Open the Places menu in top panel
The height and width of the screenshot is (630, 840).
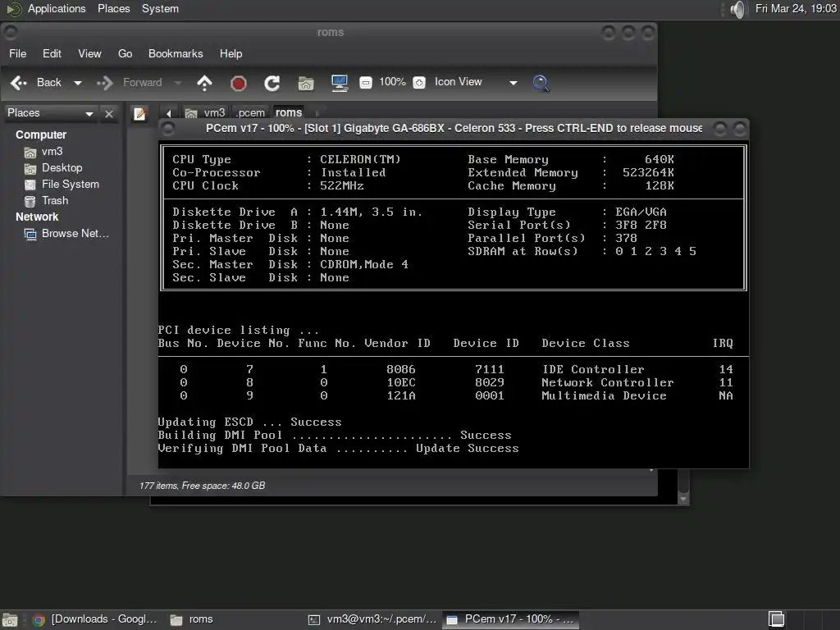113,8
